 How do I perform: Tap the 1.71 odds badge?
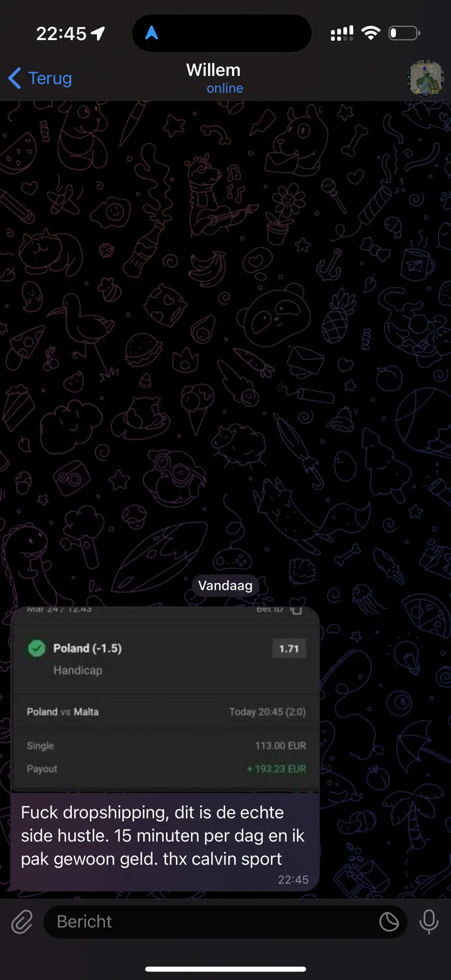tap(289, 649)
